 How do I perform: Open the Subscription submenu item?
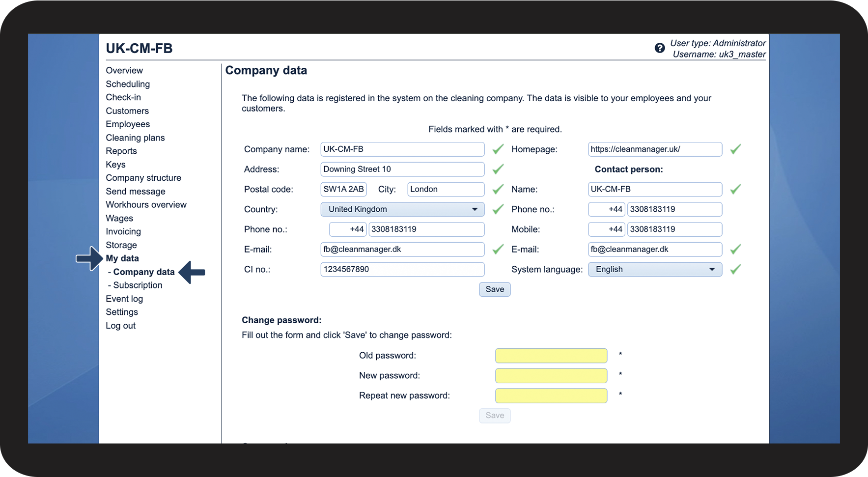click(138, 285)
